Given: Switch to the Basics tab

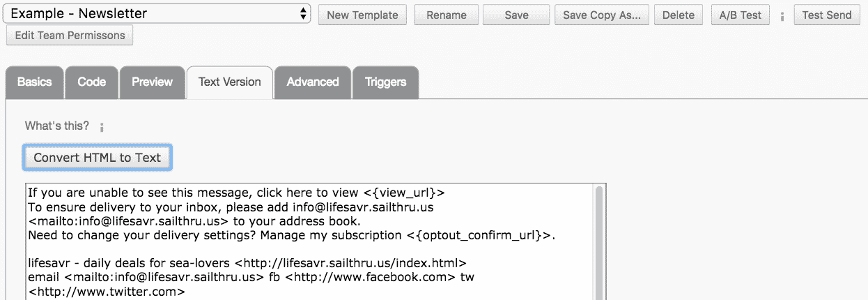Looking at the screenshot, I should (35, 82).
